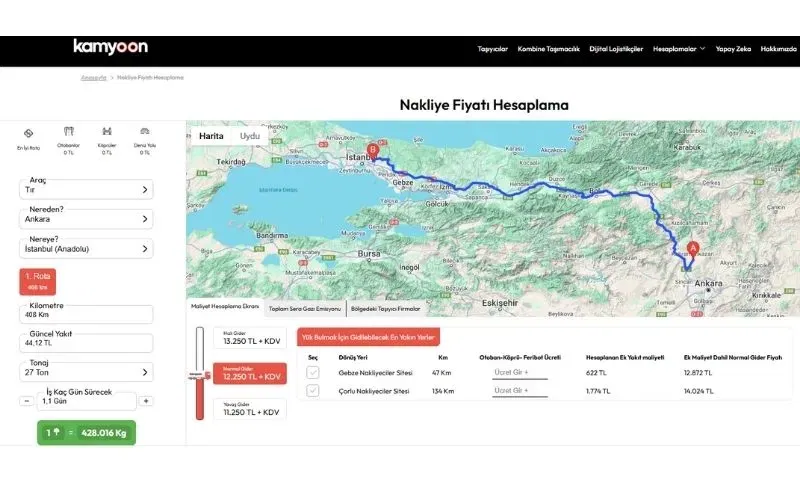Check the Gebze Nakliyeciler Sitesi checkbox
This screenshot has width=800, height=500.
pos(313,373)
